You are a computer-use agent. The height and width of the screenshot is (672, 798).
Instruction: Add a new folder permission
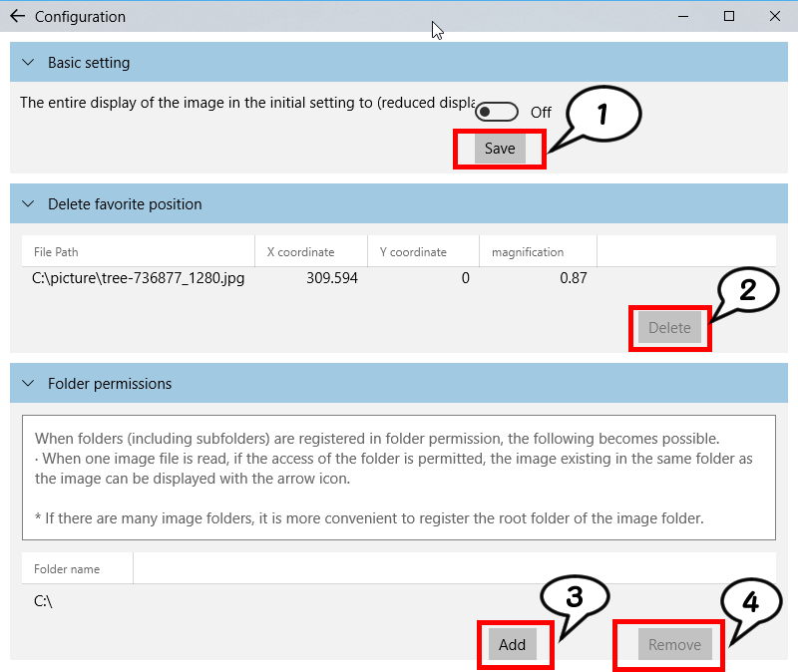tap(512, 645)
